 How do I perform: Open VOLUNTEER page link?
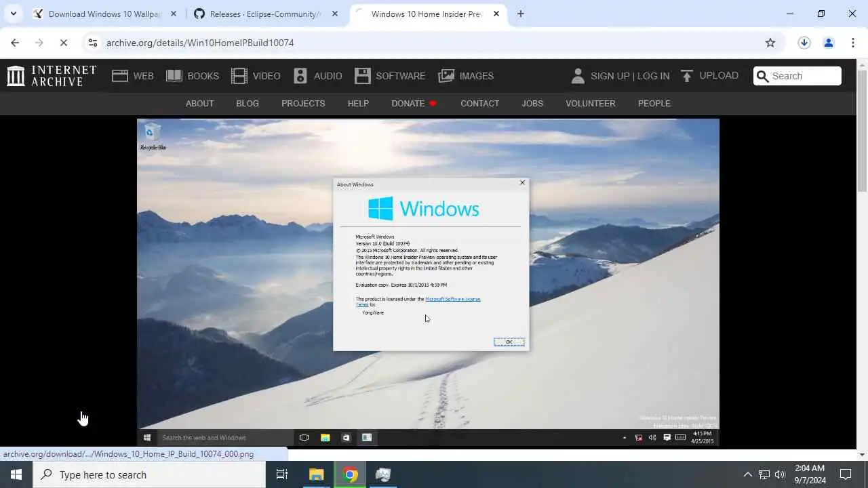click(x=591, y=103)
